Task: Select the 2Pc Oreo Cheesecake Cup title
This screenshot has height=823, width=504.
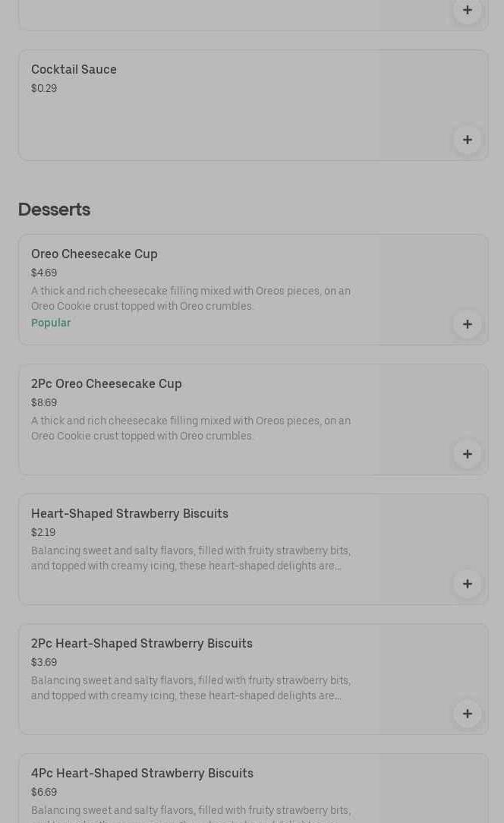Action: click(106, 383)
